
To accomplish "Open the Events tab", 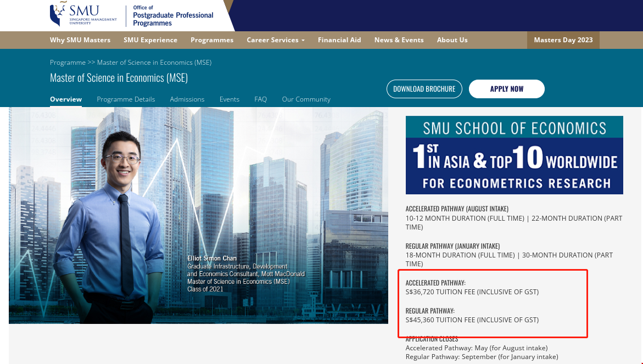I will click(230, 99).
